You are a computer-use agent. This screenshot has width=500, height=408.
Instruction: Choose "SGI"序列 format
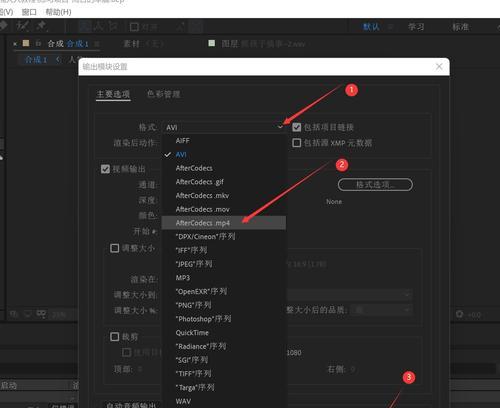(x=224, y=360)
